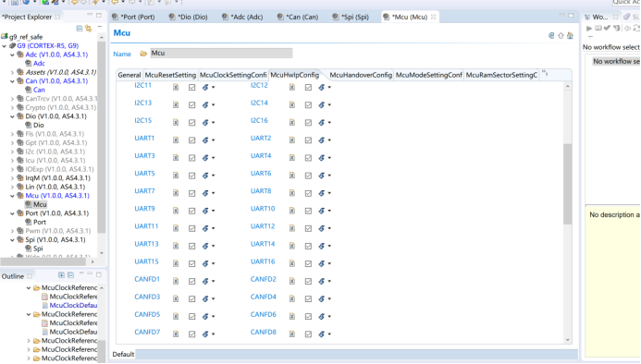Toggle the UART1 checkbox

point(191,140)
